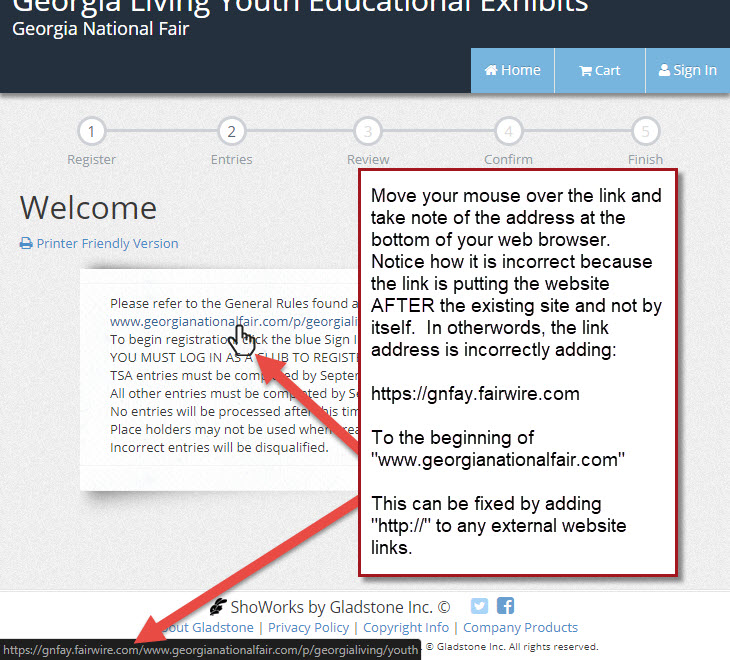
Task: Open the Twitter social icon in footer
Action: point(479,606)
